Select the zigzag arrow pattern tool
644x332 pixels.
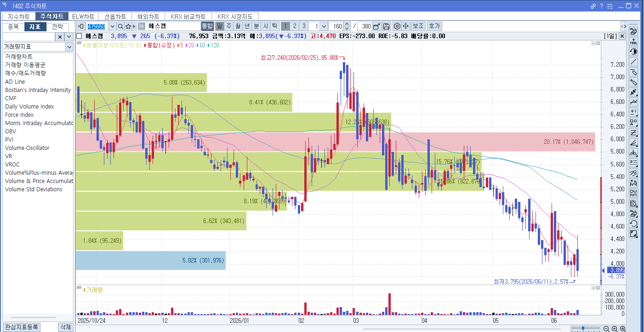(633, 92)
